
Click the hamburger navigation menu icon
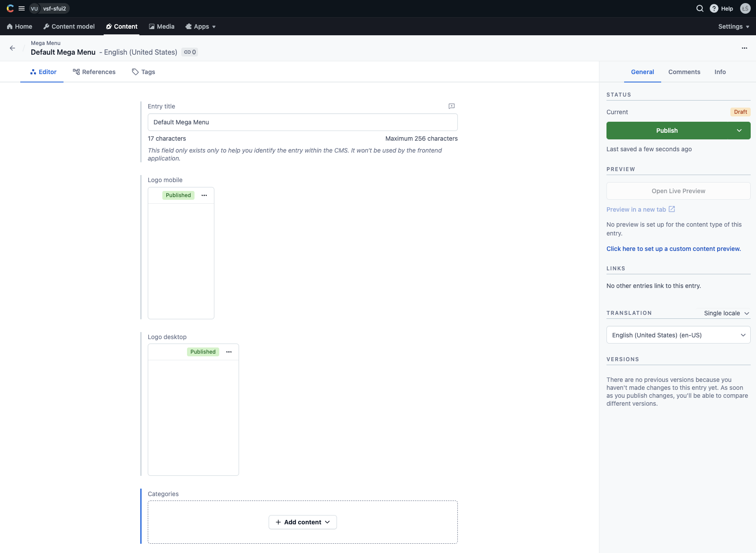[21, 8]
